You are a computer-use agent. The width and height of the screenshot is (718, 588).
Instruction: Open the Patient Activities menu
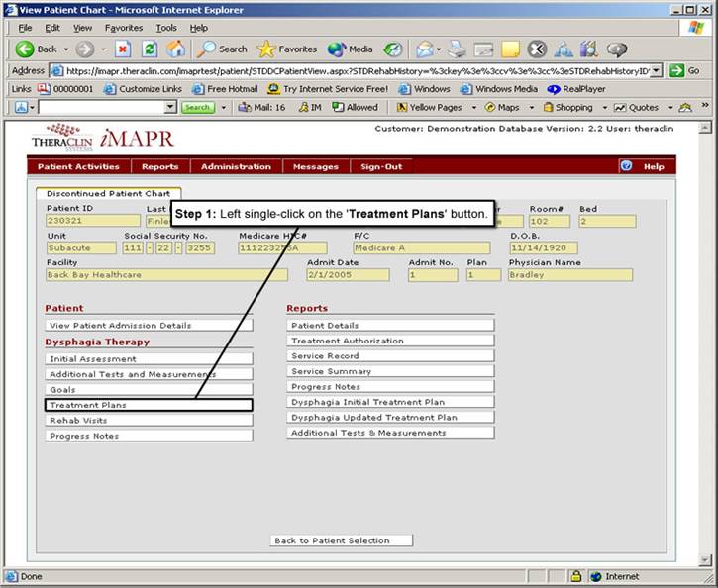pyautogui.click(x=78, y=166)
